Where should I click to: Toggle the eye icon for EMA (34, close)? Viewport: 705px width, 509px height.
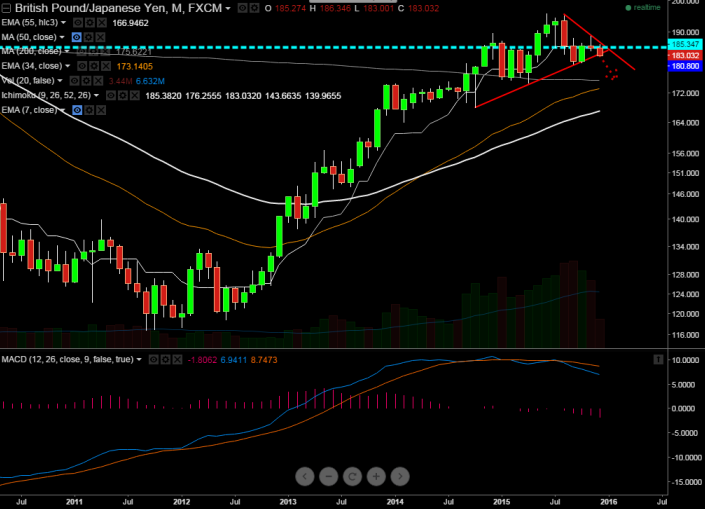pos(82,66)
